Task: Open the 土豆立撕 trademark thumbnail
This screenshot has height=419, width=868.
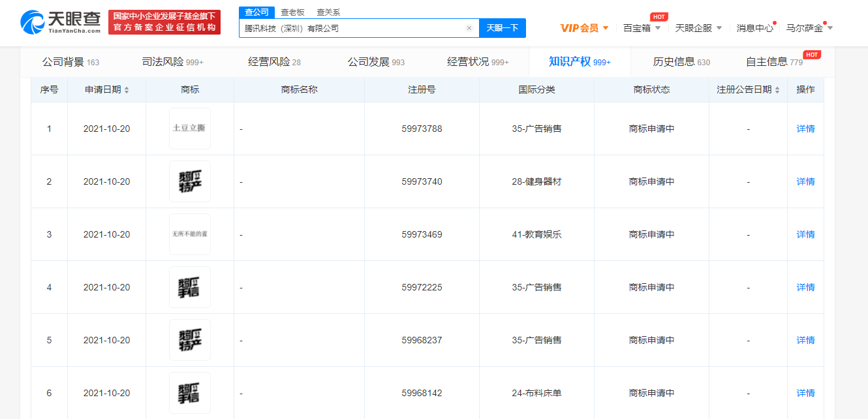Action: [190, 129]
